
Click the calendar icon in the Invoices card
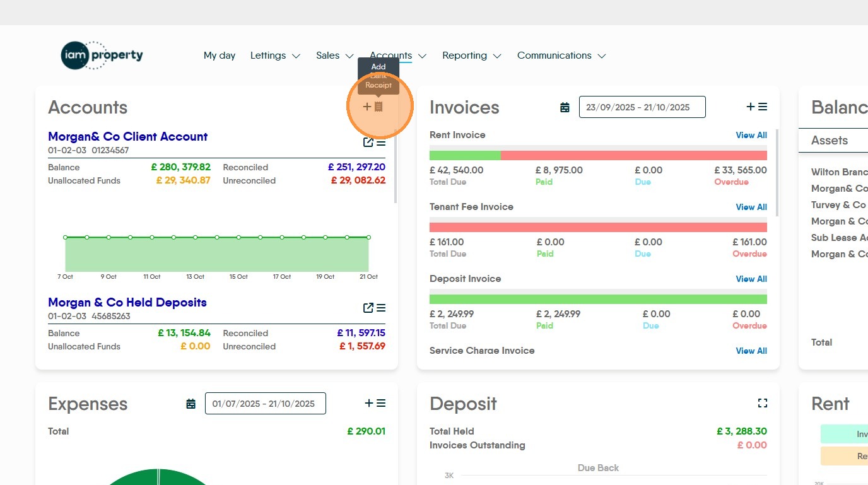point(565,107)
